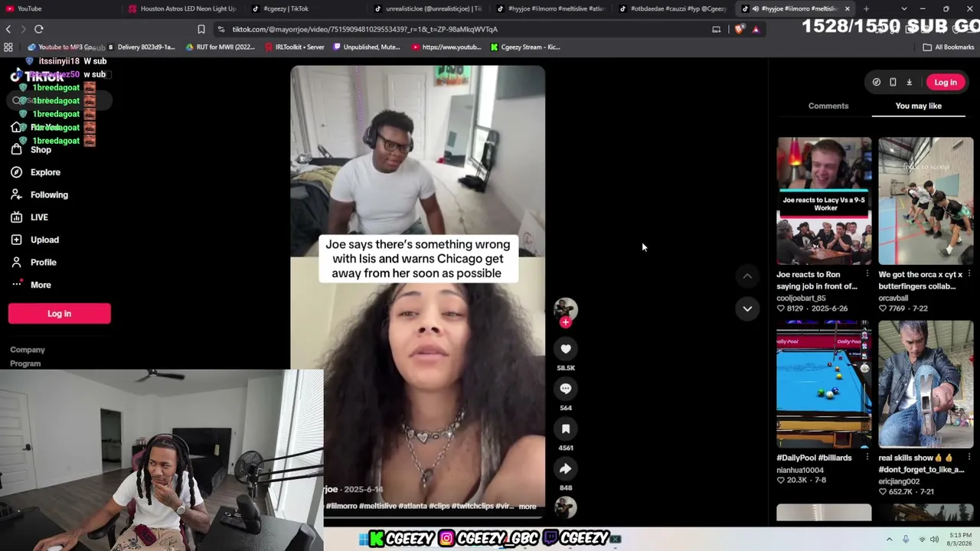The height and width of the screenshot is (551, 980).
Task: Expand the caption with the more link
Action: (x=528, y=507)
